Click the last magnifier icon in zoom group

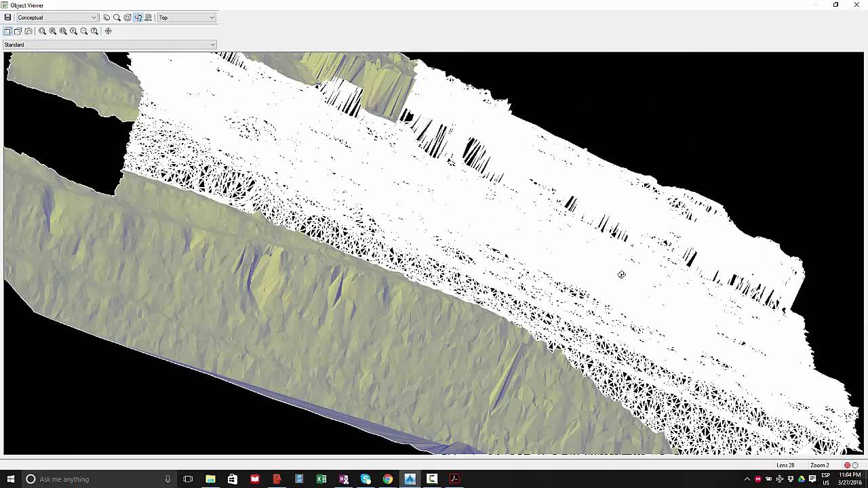click(94, 31)
